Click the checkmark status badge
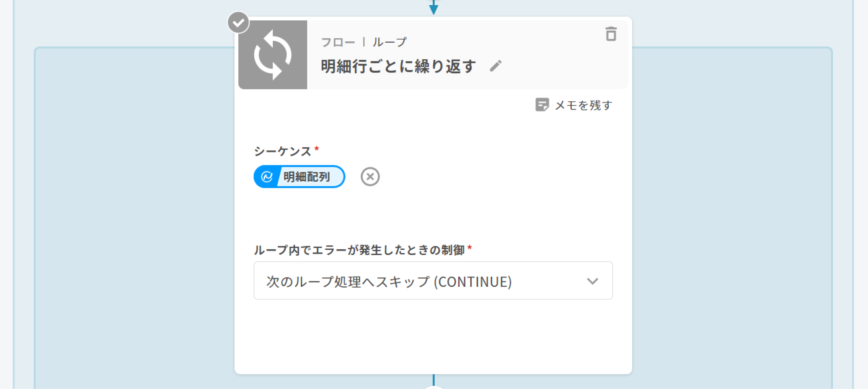Viewport: 868px width, 389px height. click(238, 23)
